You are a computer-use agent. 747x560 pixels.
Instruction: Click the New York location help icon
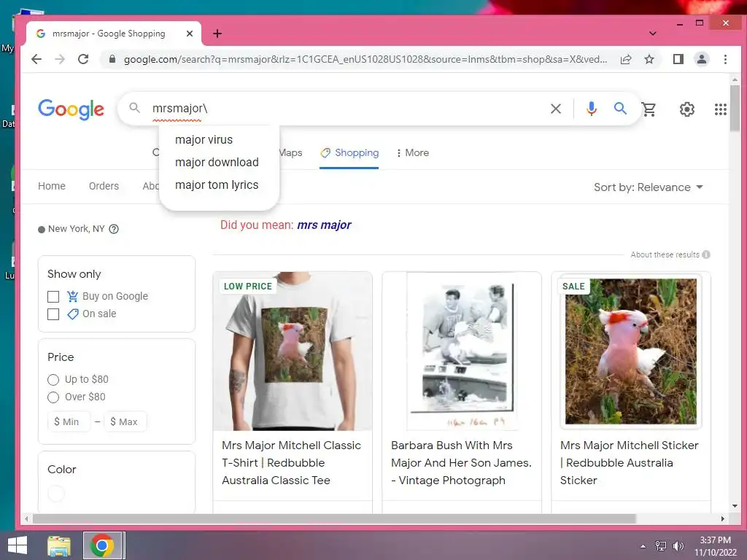pyautogui.click(x=113, y=229)
